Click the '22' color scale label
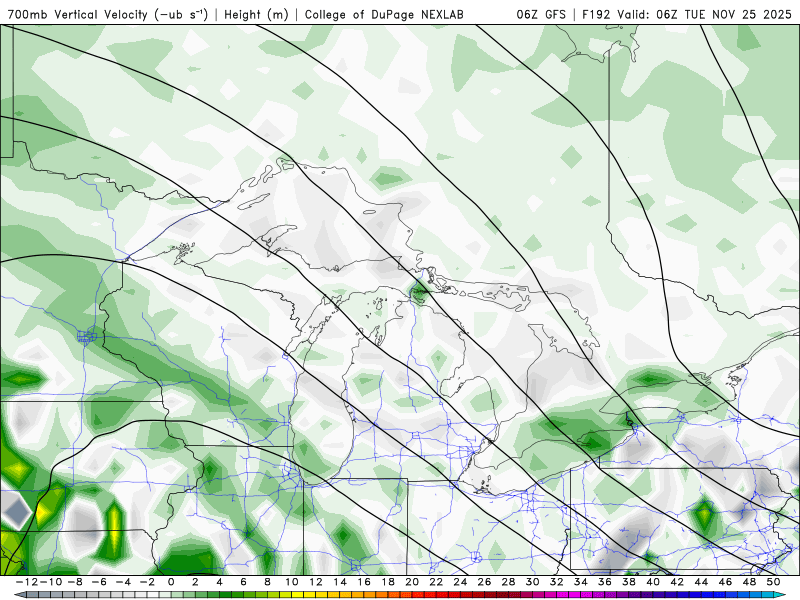Image resolution: width=800 pixels, height=600 pixels. [436, 582]
